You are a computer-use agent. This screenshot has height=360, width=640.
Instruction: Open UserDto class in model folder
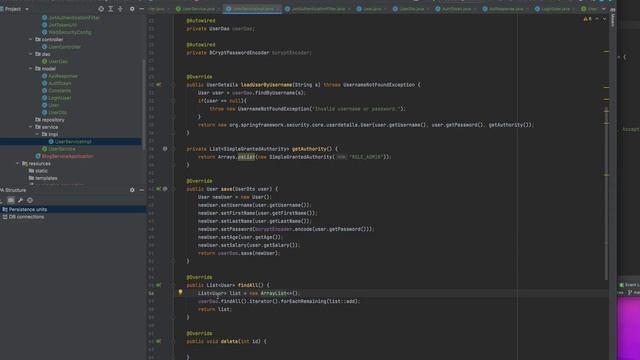coord(54,112)
